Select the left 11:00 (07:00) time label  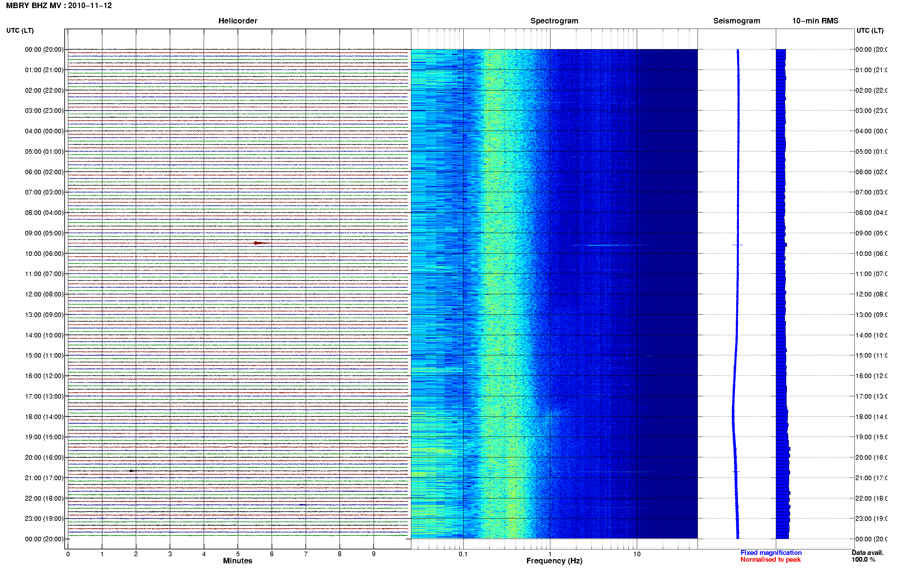pos(44,274)
